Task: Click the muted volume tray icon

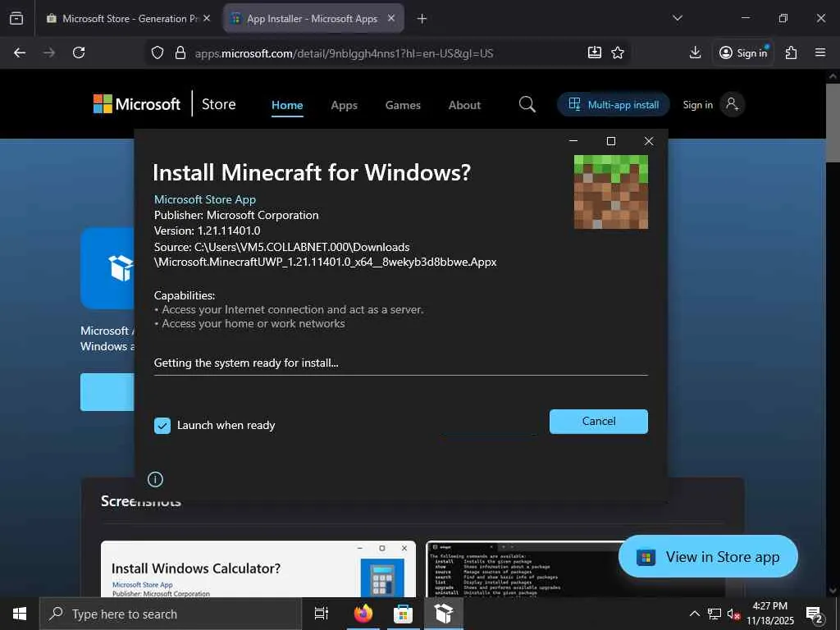Action: [x=733, y=614]
